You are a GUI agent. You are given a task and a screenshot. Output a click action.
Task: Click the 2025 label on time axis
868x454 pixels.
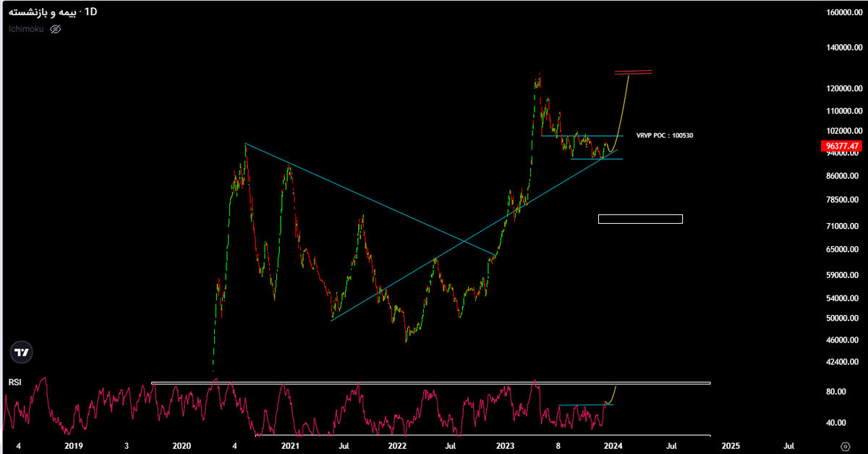pyautogui.click(x=731, y=445)
